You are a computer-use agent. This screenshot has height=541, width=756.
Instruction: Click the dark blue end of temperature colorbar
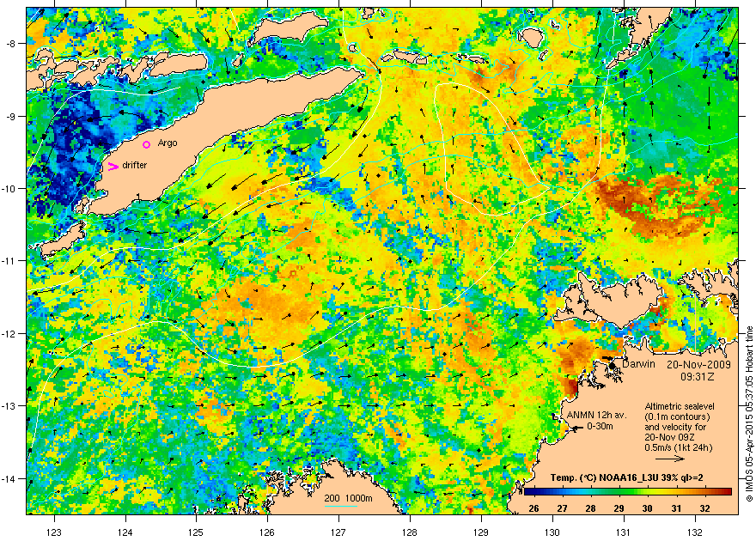tap(529, 492)
